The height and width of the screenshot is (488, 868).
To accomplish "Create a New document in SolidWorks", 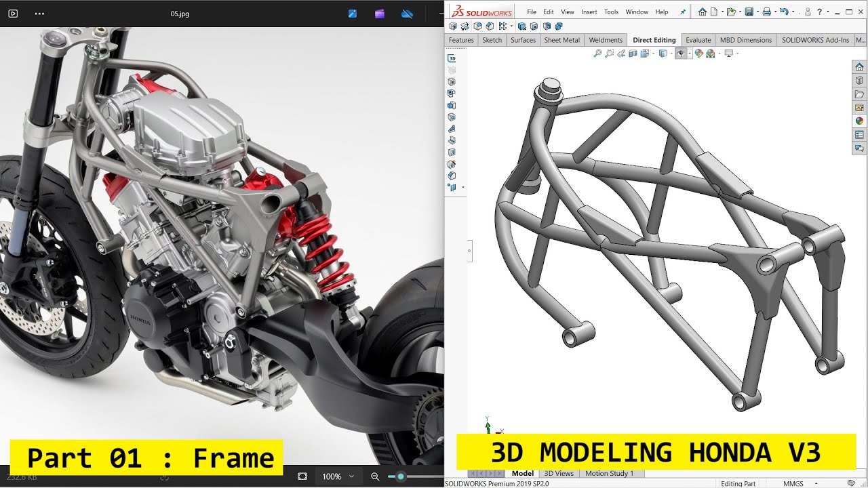I will coord(714,12).
